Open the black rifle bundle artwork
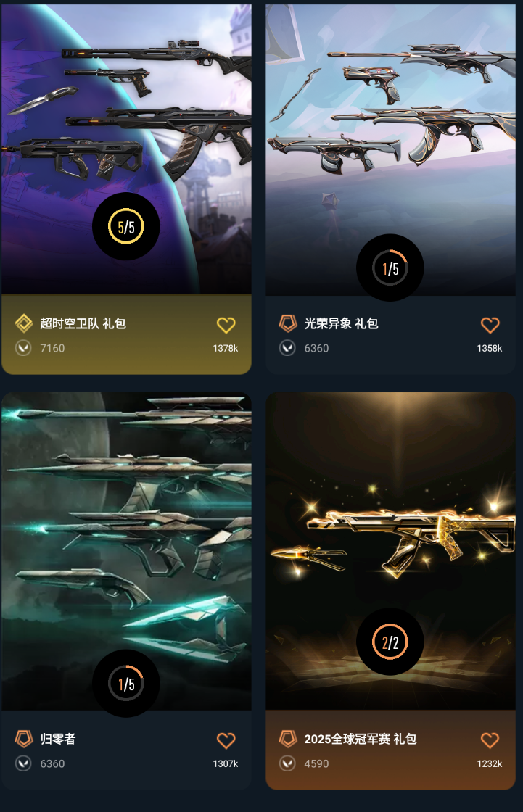 [x=126, y=149]
